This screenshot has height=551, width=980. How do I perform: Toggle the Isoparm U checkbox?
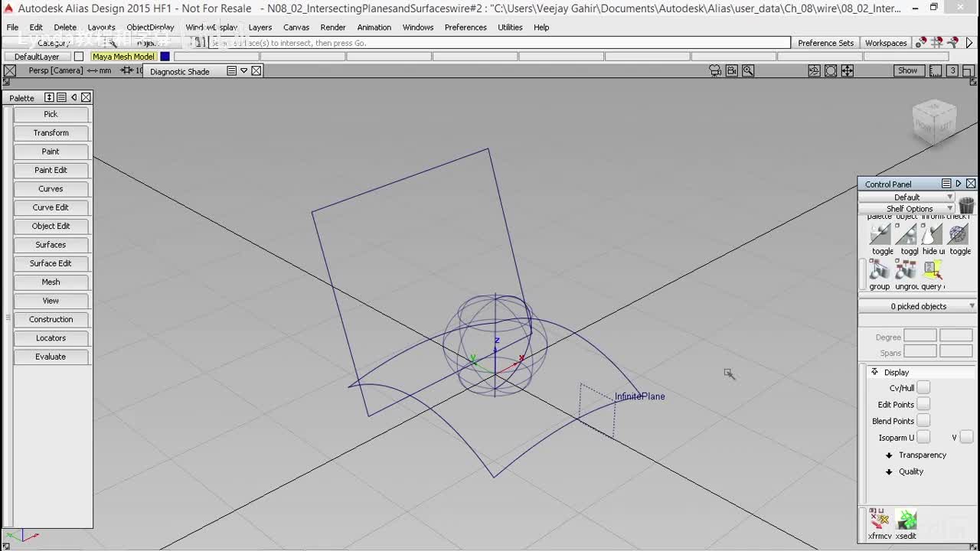(x=923, y=437)
